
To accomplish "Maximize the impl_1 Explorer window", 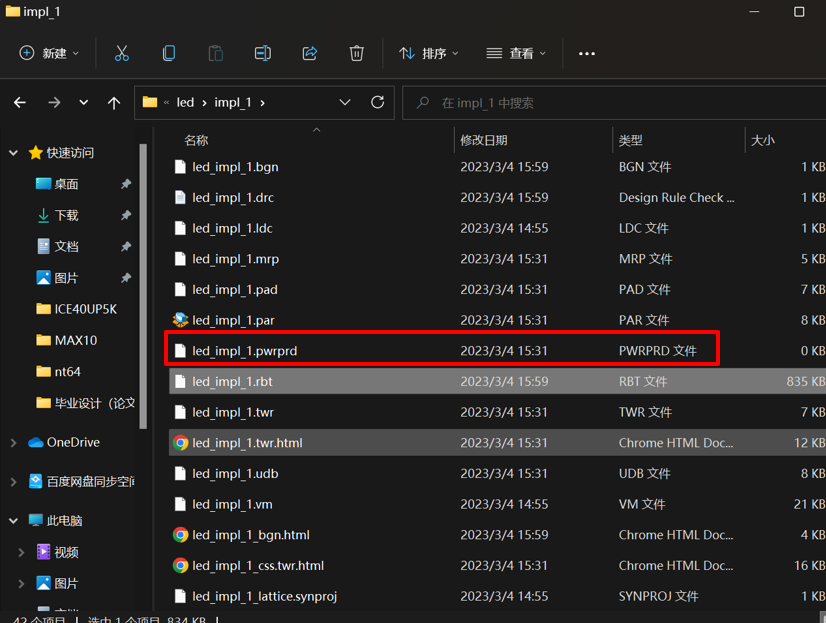I will [x=799, y=12].
